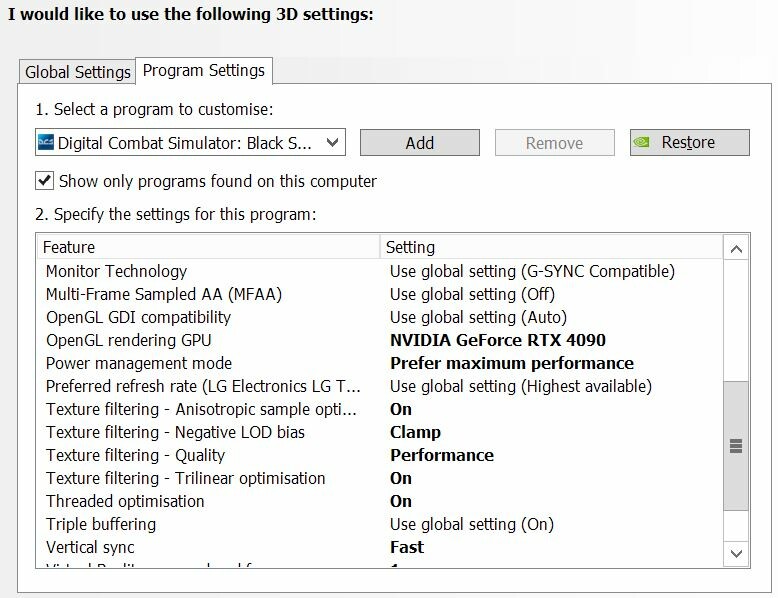
Task: Open Vertical sync Fast value
Action: coord(407,547)
